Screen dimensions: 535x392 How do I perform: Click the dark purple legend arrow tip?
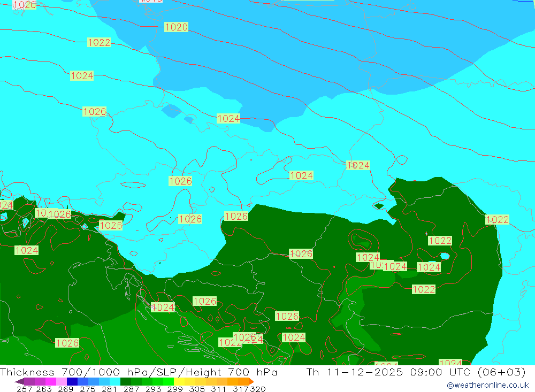[19, 381]
